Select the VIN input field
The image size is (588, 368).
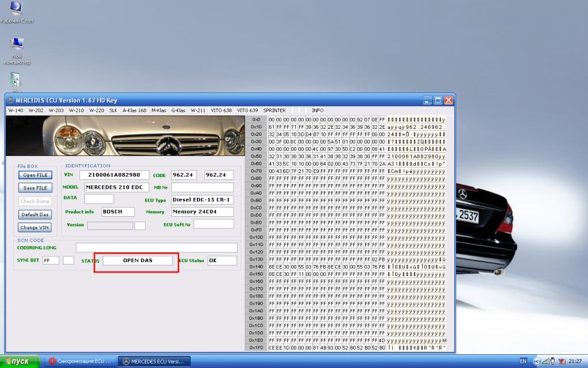tap(114, 175)
